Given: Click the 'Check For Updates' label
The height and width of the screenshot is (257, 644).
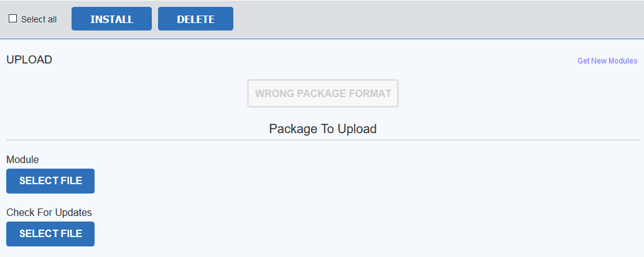Looking at the screenshot, I should (49, 213).
